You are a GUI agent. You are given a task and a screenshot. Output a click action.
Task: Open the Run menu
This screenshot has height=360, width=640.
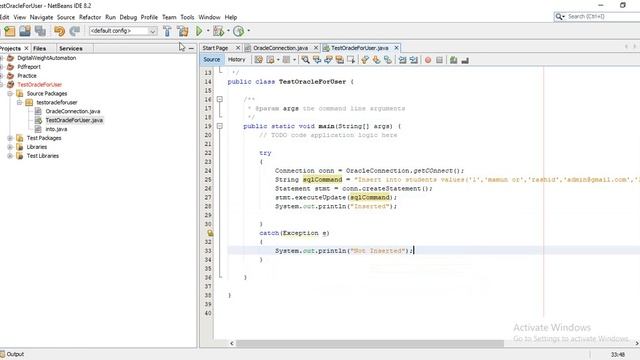tap(110, 17)
